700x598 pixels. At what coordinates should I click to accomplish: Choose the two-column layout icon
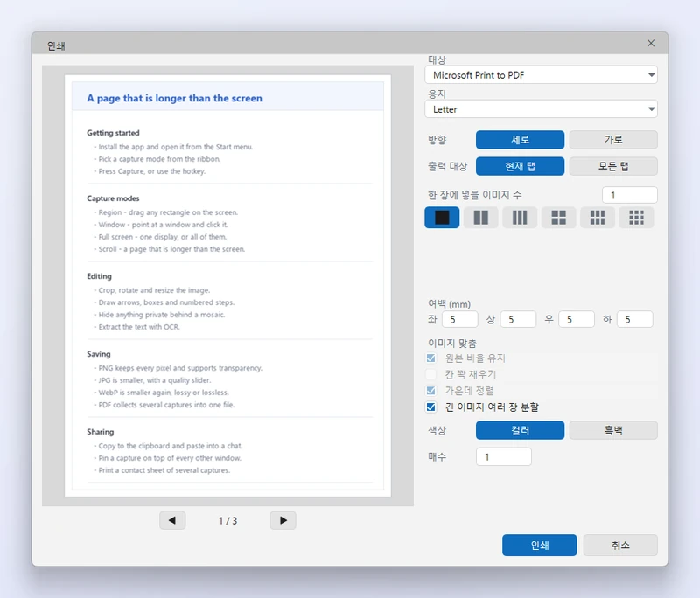[x=480, y=218]
